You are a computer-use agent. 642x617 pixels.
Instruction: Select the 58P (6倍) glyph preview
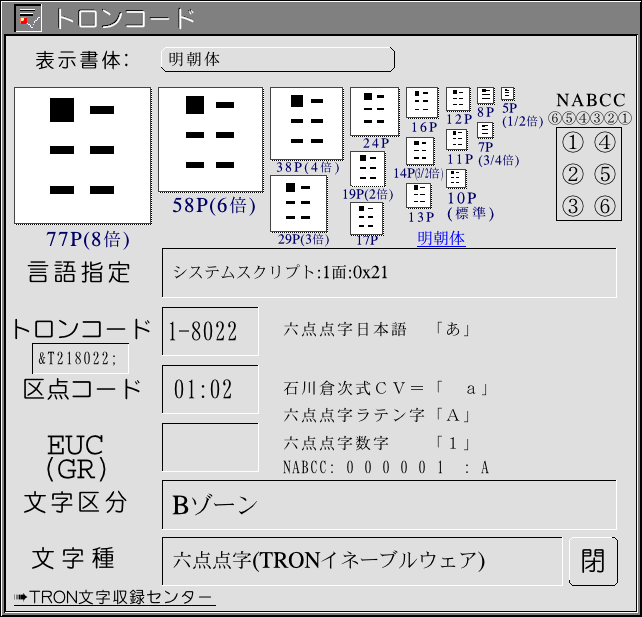tap(210, 139)
